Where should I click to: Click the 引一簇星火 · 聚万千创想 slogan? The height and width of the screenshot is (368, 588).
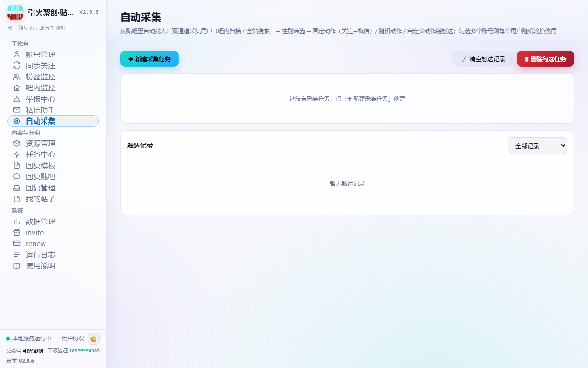coord(36,28)
